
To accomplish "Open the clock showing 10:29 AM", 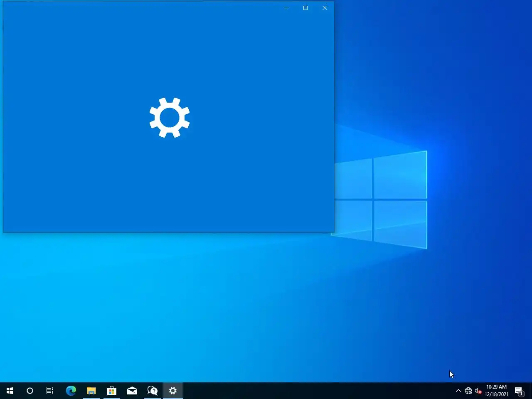I will (496, 391).
